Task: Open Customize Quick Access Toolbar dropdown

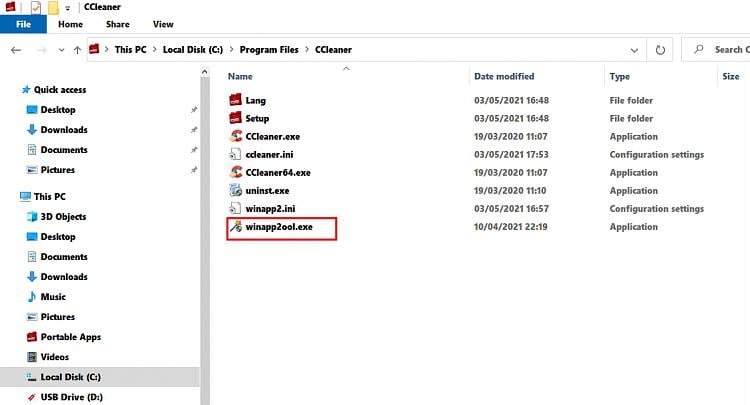Action: point(67,8)
